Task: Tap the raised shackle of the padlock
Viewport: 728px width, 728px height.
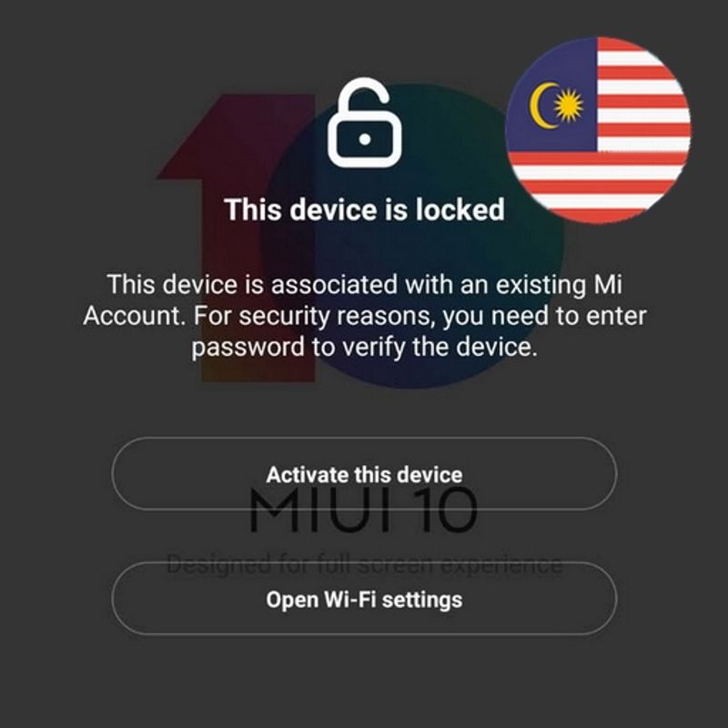Action: 365,96
